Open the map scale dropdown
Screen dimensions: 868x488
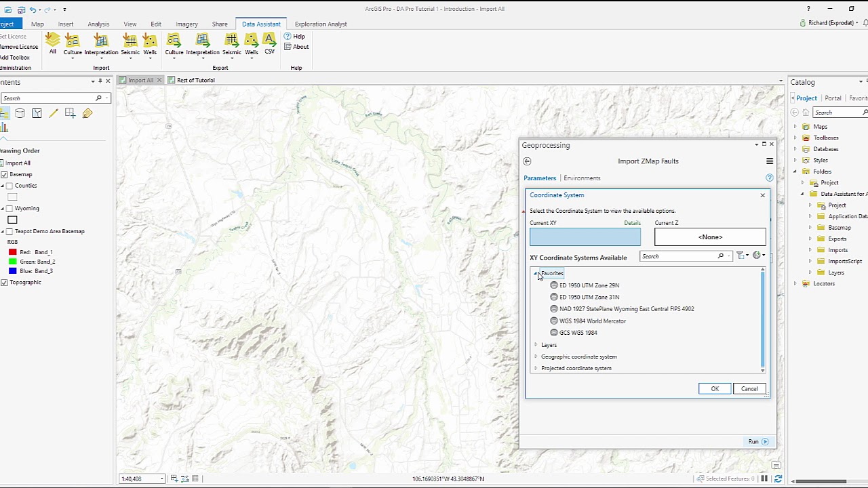[x=161, y=479]
